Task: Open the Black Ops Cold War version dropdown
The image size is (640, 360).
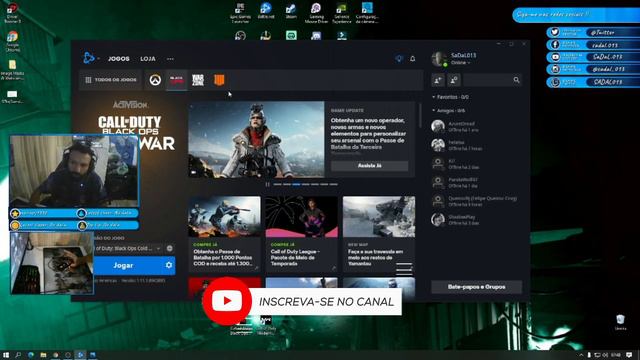Action: (127, 248)
